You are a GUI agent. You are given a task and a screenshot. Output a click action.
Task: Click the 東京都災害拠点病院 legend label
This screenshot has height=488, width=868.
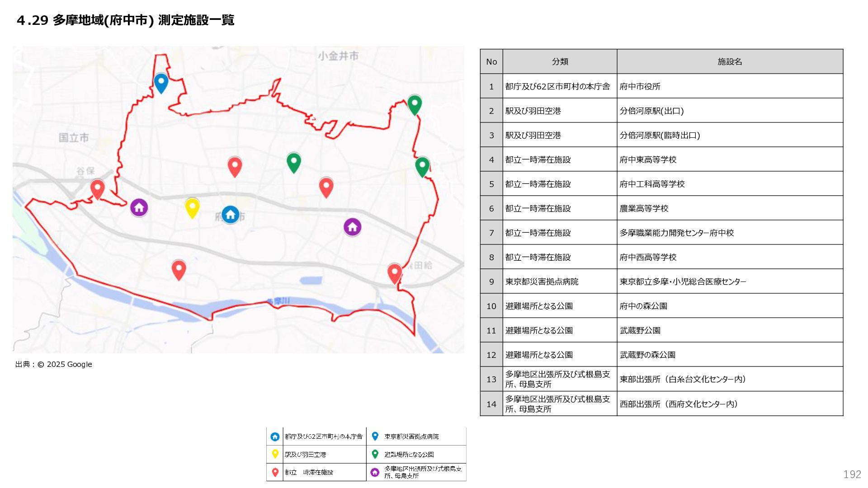[411, 436]
